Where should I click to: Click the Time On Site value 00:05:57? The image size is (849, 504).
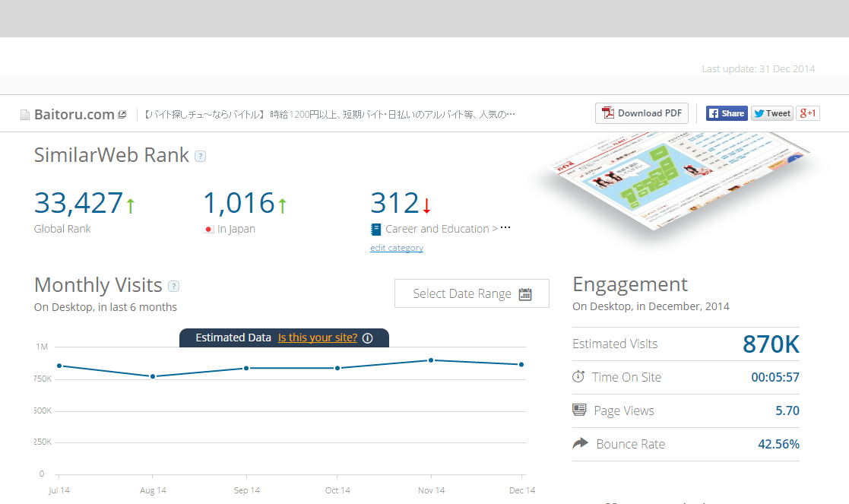tap(775, 377)
